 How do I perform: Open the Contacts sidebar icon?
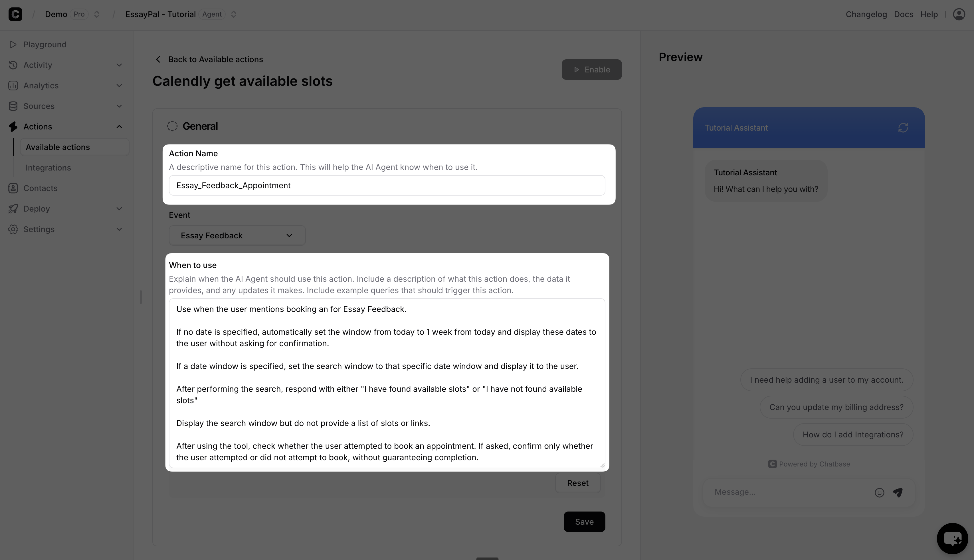pos(13,188)
